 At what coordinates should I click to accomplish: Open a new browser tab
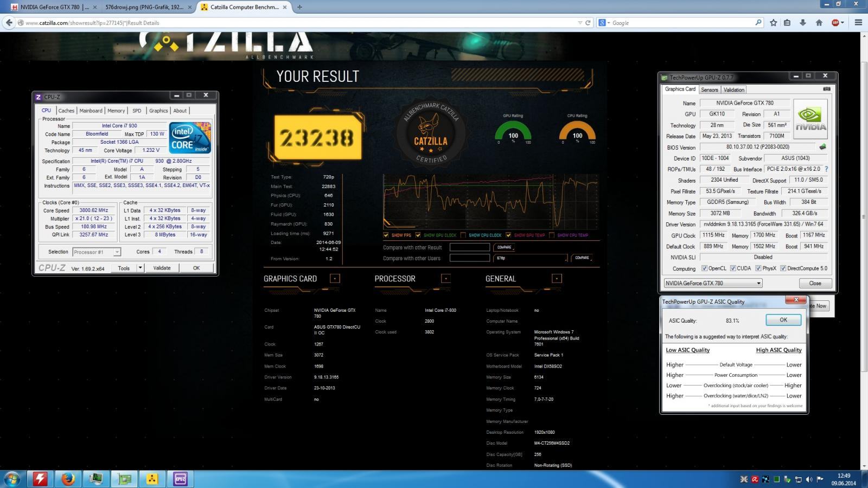[299, 7]
